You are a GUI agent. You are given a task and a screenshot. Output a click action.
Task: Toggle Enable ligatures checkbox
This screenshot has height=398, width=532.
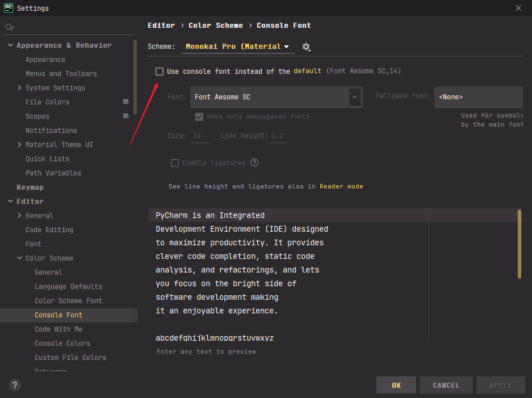click(x=175, y=163)
